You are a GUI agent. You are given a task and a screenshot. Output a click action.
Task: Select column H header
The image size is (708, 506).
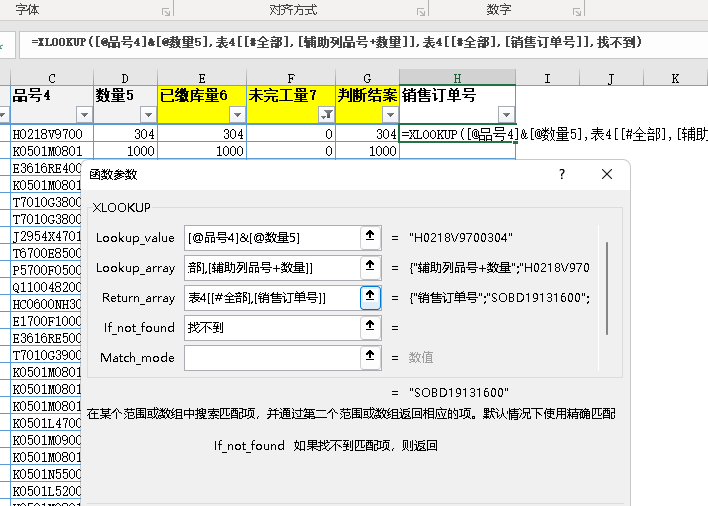(x=457, y=78)
